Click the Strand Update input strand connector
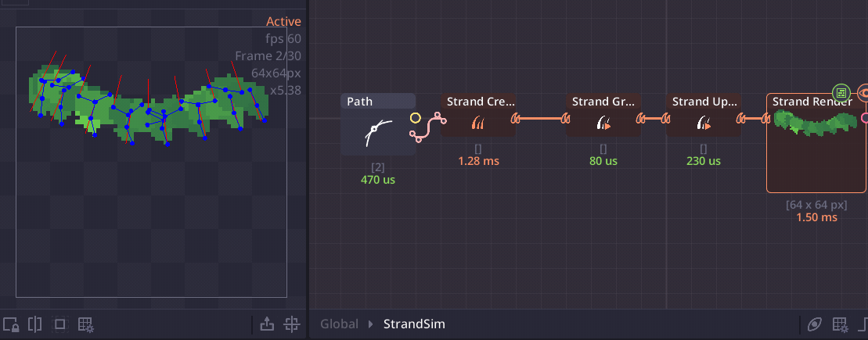868x340 pixels. (667, 118)
